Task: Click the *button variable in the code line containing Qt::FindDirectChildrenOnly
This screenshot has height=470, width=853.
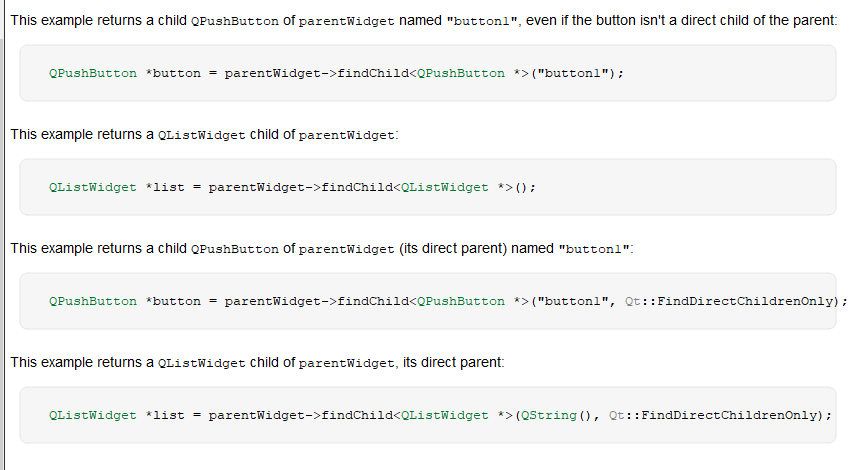Action: [173, 301]
